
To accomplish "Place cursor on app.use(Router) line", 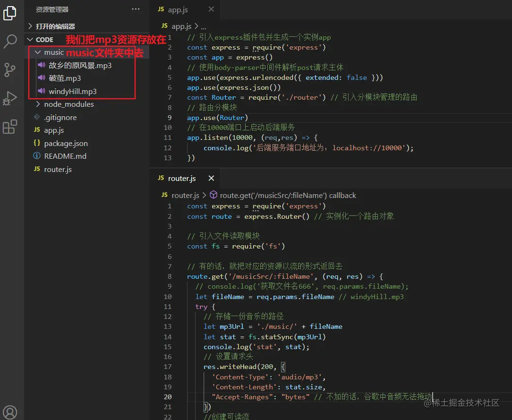I will pyautogui.click(x=217, y=118).
